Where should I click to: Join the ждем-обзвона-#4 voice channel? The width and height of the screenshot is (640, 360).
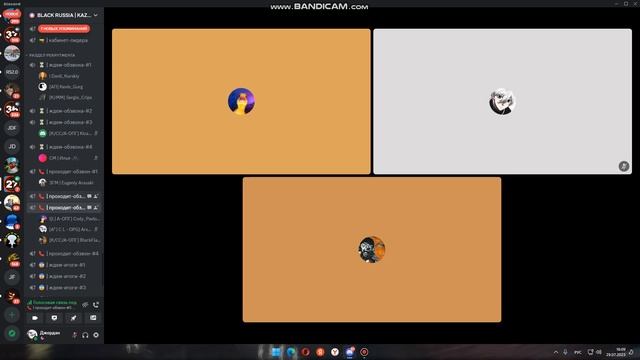tap(64, 147)
